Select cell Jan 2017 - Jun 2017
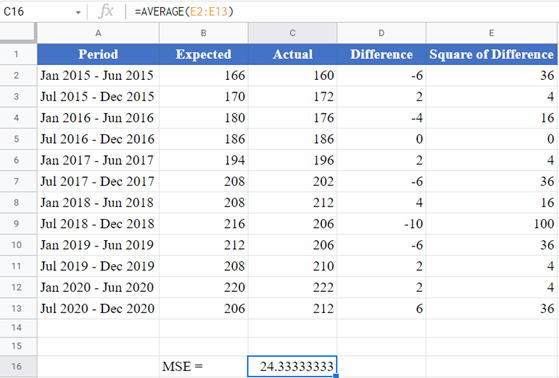This screenshot has height=378, width=559. coord(98,160)
